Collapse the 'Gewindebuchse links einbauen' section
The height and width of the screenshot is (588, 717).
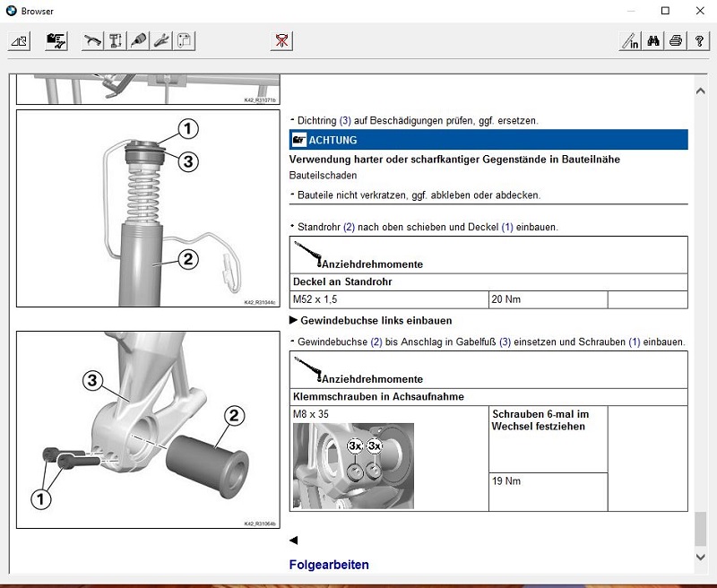point(294,320)
